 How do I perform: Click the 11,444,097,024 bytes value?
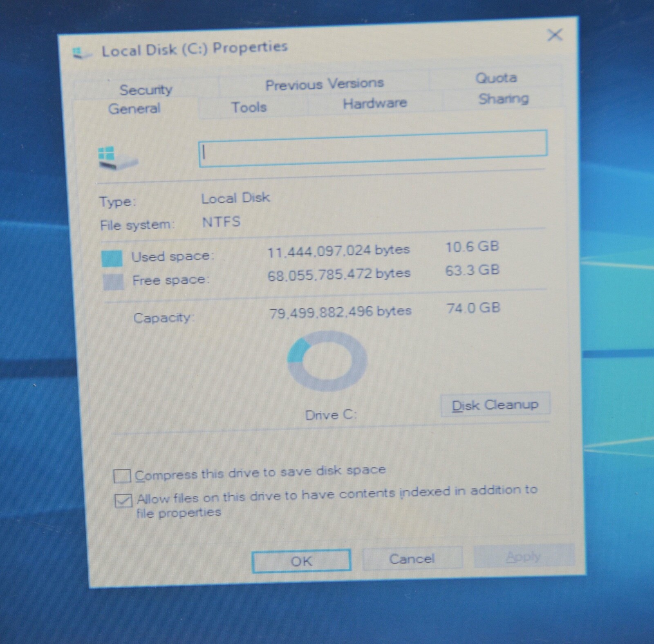coord(338,250)
